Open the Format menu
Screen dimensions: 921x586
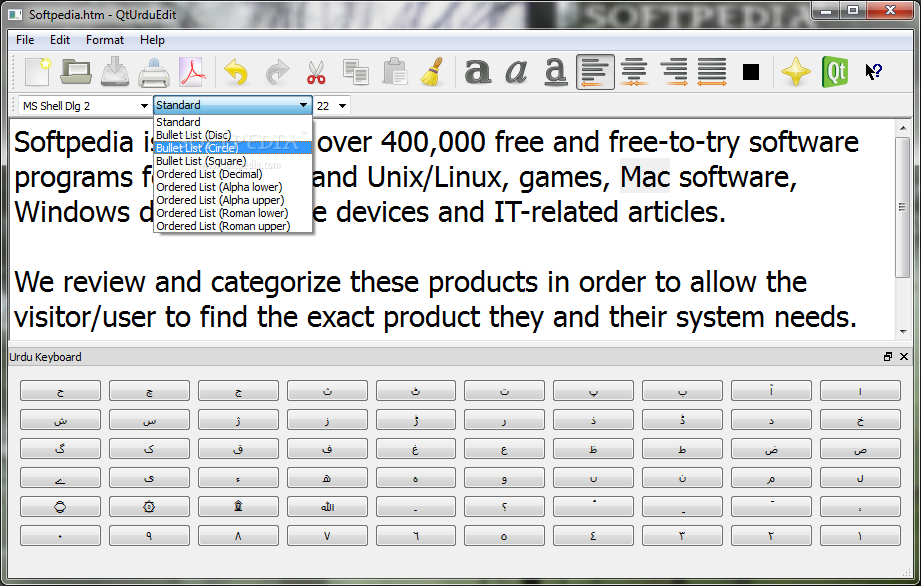(105, 40)
